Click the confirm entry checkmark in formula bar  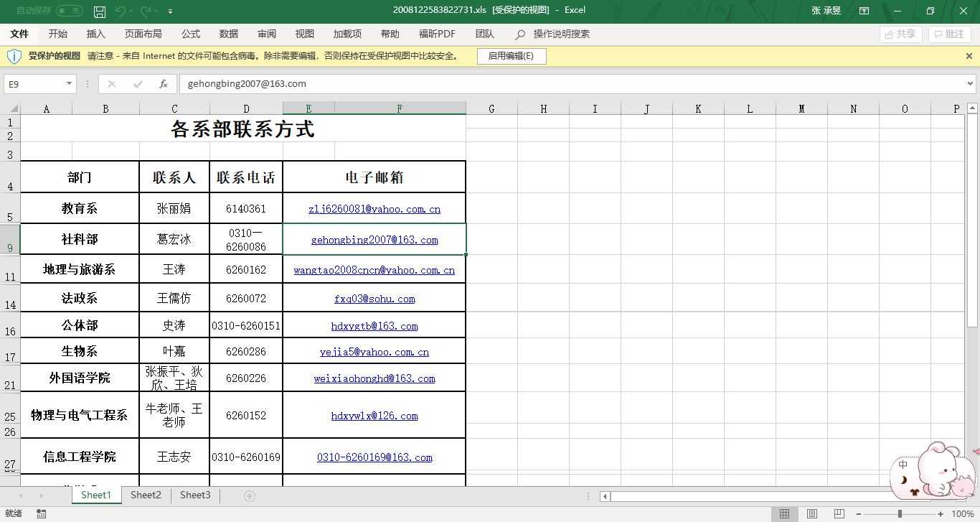(x=138, y=84)
